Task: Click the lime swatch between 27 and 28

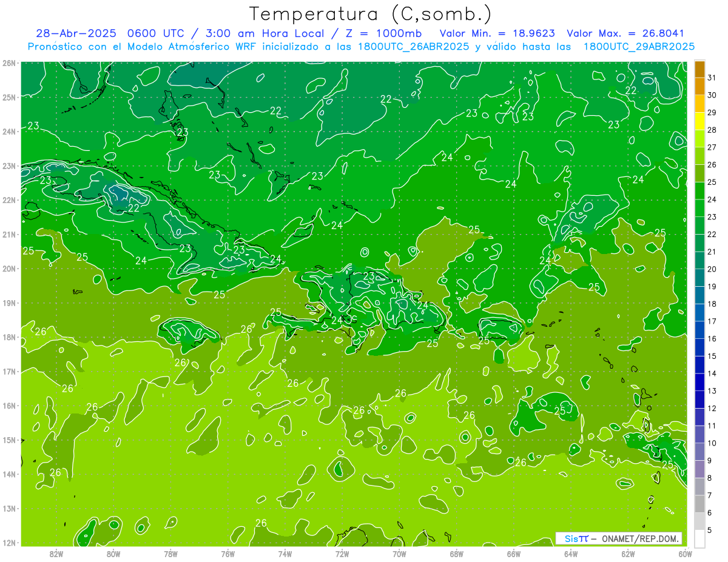Action: tap(699, 138)
